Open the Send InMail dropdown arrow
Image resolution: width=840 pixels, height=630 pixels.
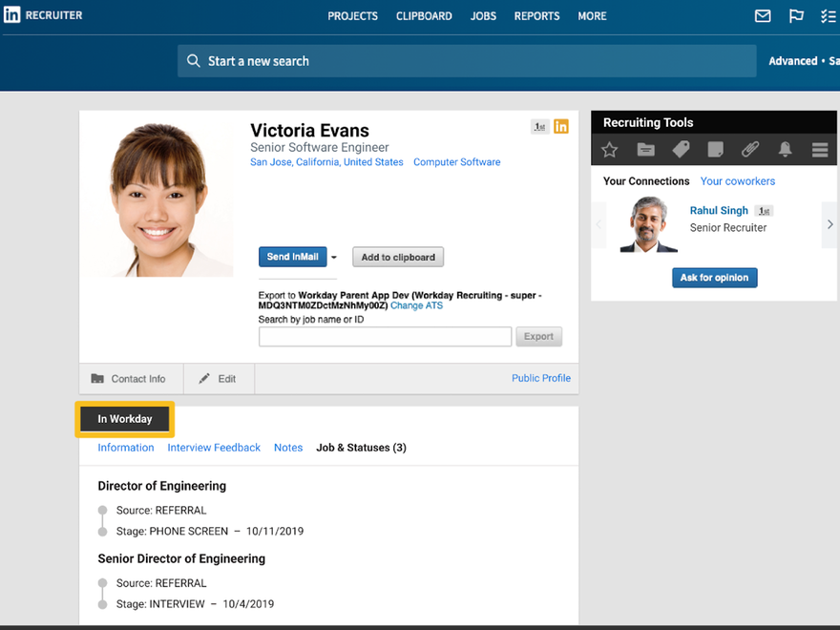334,257
